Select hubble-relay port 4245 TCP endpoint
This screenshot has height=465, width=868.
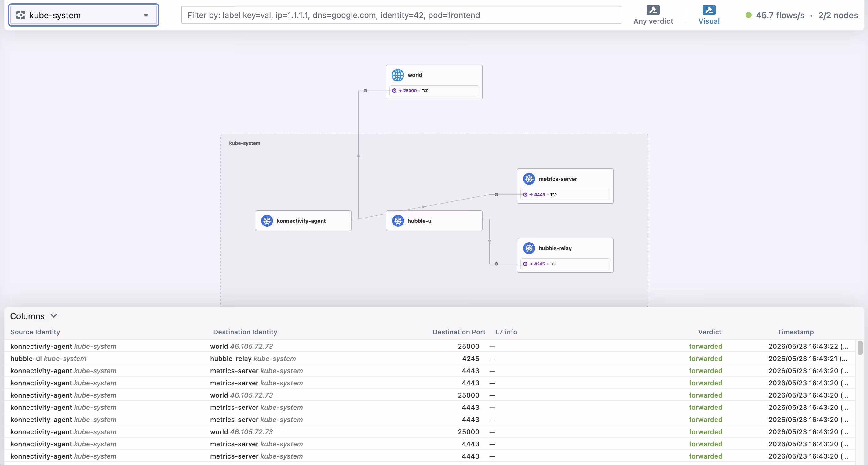tap(565, 264)
